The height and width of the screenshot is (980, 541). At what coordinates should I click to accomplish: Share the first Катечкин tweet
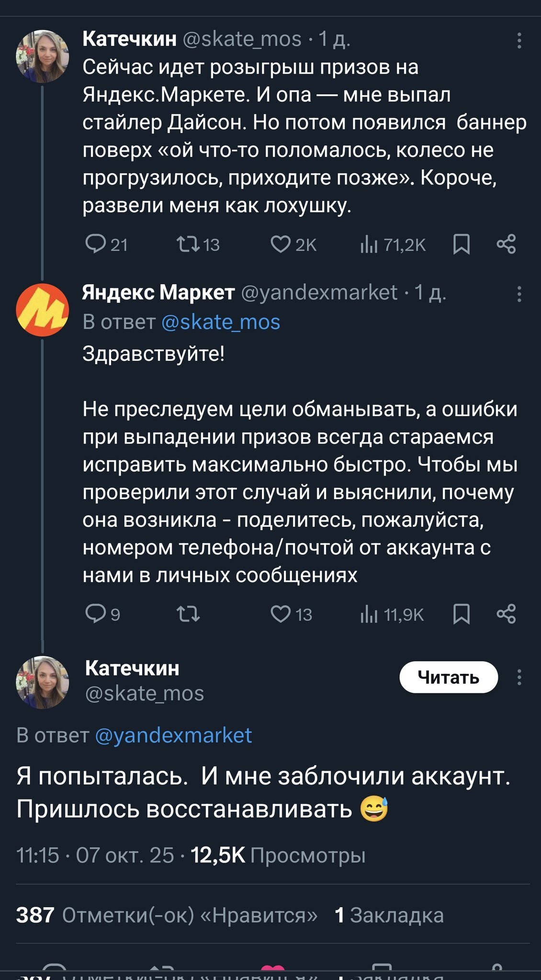tap(506, 244)
